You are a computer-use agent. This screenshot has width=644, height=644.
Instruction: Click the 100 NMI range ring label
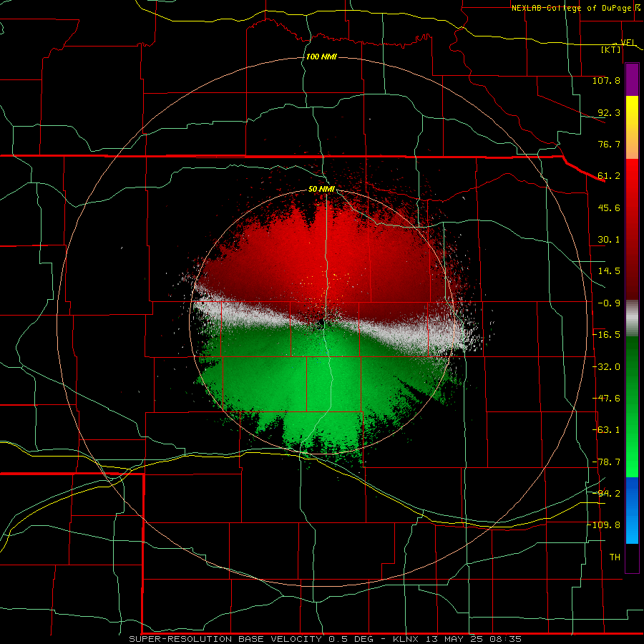tap(321, 57)
